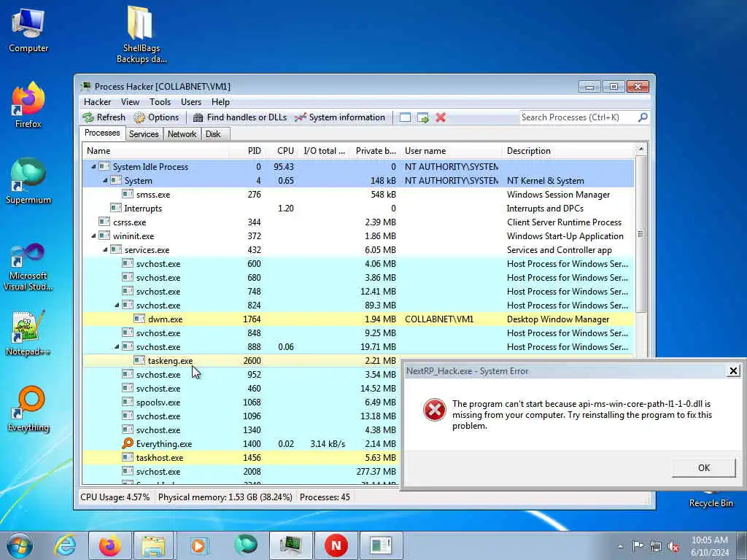Click Firefox in the taskbar

pyautogui.click(x=110, y=545)
